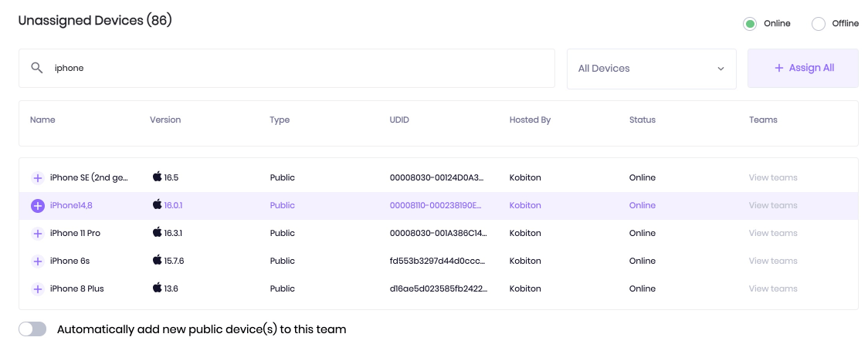Open the All Devices dropdown
The width and height of the screenshot is (868, 344).
coord(652,69)
